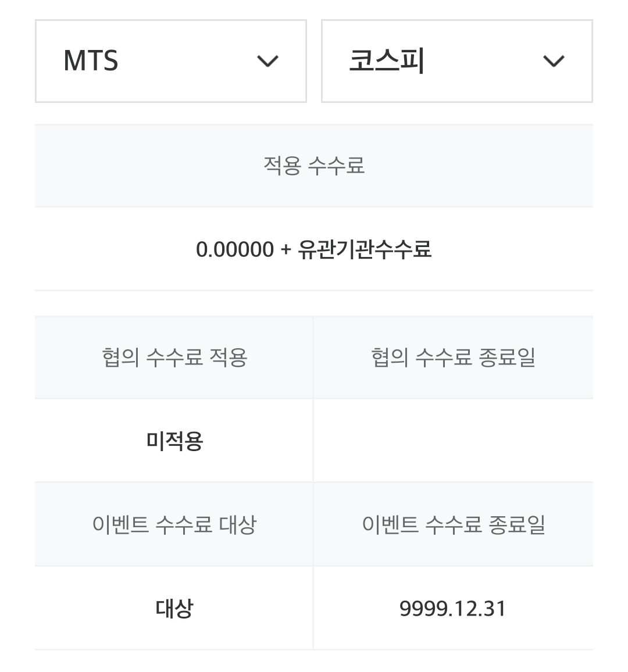Click the 유관기관수수료 text

coord(365,249)
